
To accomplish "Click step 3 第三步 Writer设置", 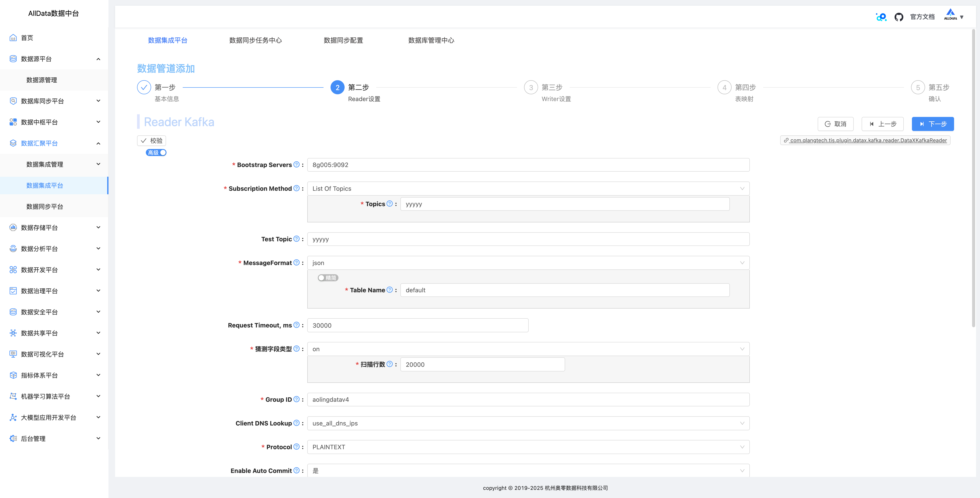I will click(548, 92).
